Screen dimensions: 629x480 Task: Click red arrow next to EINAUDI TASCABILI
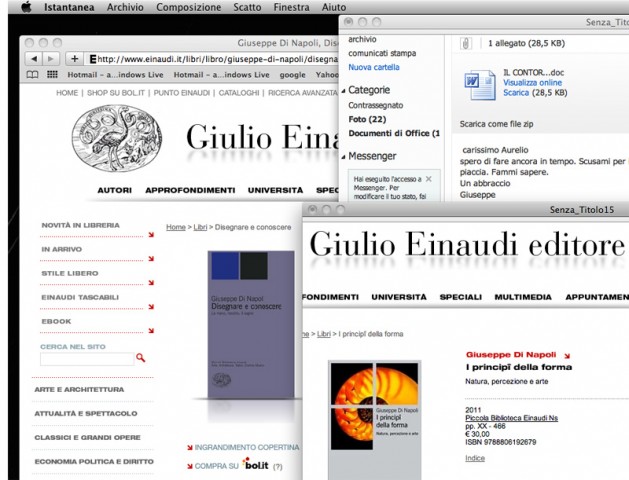point(151,307)
